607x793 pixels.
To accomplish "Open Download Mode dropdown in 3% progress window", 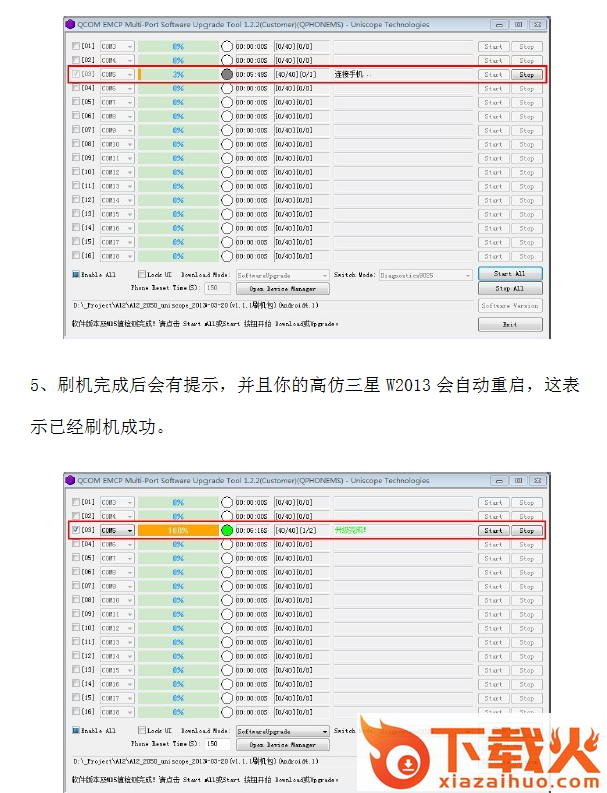I will coord(283,274).
